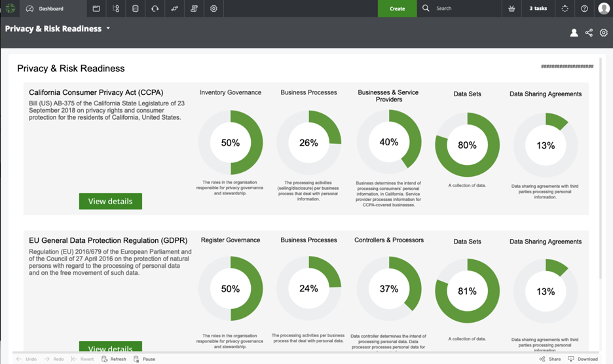The height and width of the screenshot is (364, 613).
Task: Click the Inventory Governance label
Action: point(231,92)
